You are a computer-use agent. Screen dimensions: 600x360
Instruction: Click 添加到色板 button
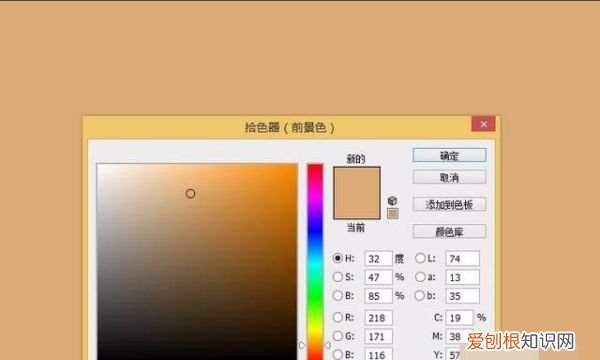tap(449, 205)
